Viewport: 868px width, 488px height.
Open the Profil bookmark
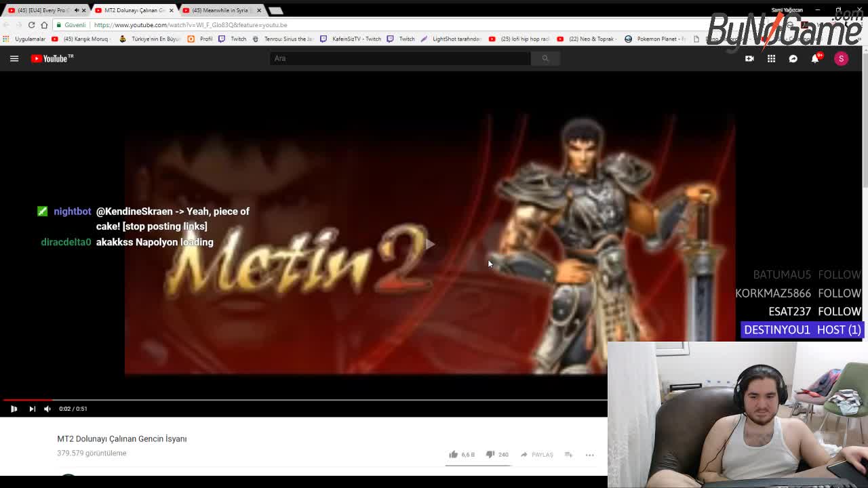tap(201, 39)
